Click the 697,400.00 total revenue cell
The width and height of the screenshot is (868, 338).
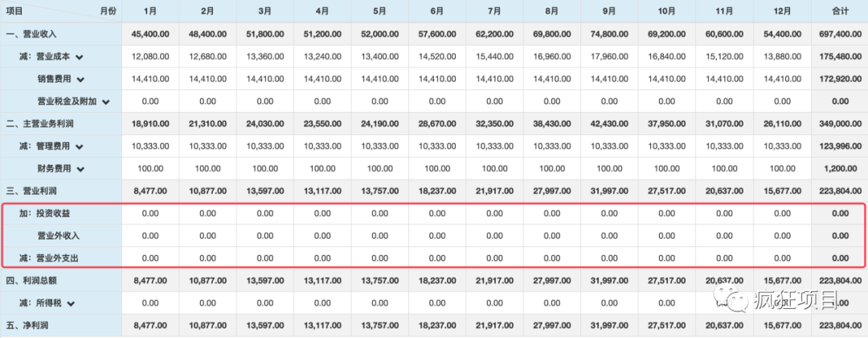[841, 35]
